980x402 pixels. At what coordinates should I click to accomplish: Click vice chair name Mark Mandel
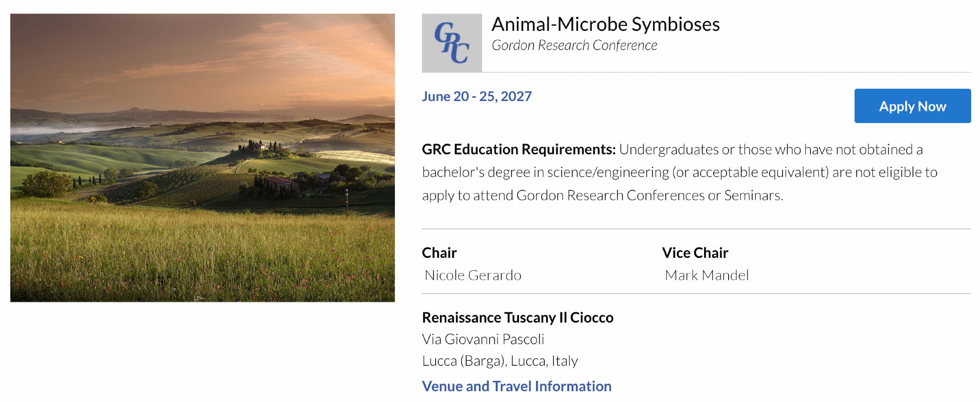click(x=707, y=276)
